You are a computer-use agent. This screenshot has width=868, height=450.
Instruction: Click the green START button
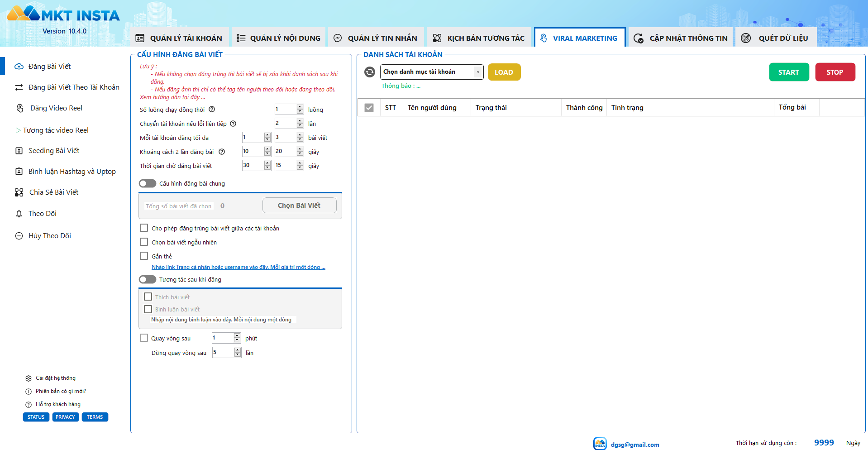[x=789, y=72]
